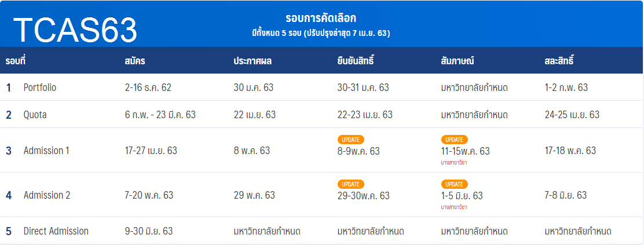
Task: Click the TCAS63 logo text
Action: pos(75,30)
